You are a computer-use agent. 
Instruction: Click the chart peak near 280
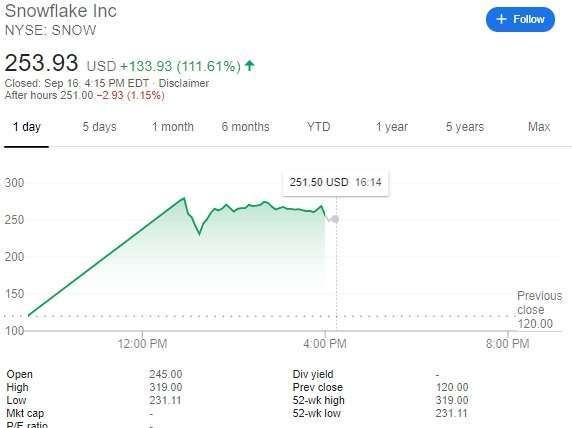coord(184,198)
